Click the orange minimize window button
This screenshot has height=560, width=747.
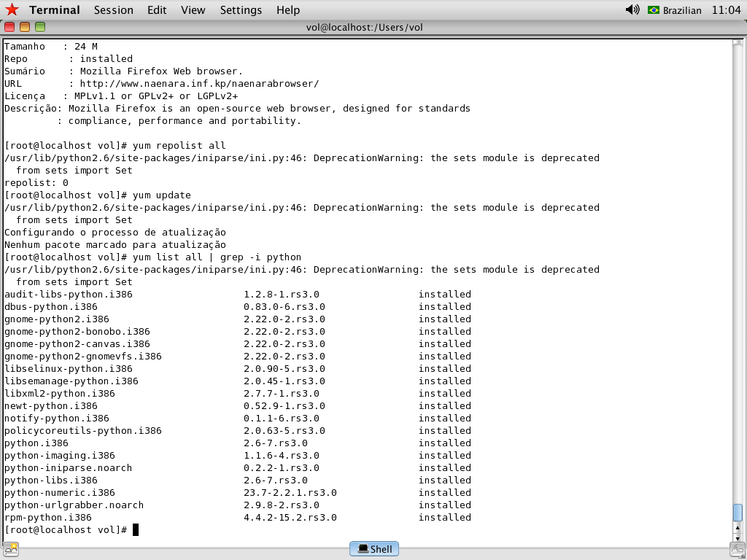click(25, 27)
